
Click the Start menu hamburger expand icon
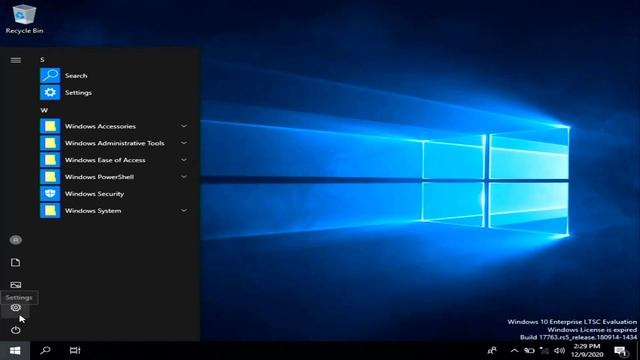click(x=16, y=60)
